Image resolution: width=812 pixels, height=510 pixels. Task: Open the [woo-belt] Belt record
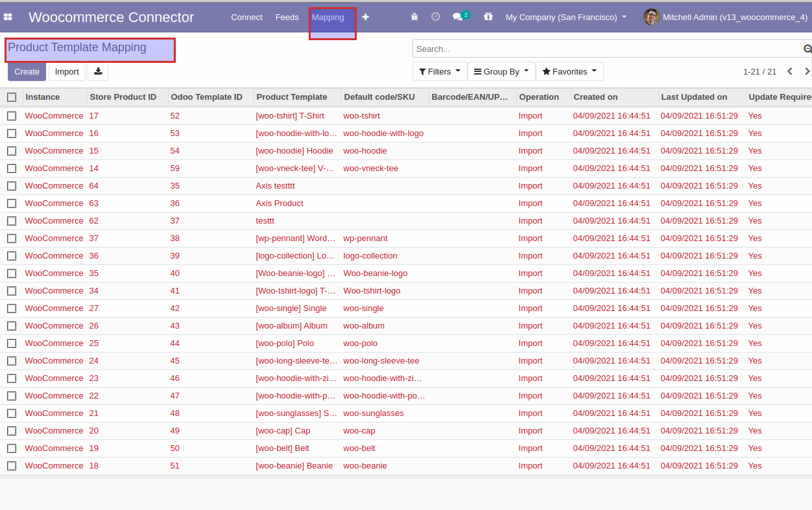pos(283,448)
